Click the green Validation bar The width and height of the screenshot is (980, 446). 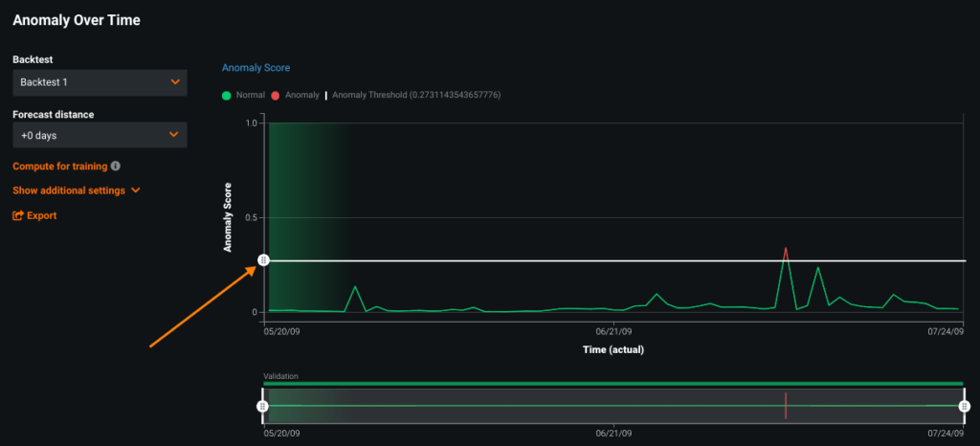pyautogui.click(x=613, y=384)
